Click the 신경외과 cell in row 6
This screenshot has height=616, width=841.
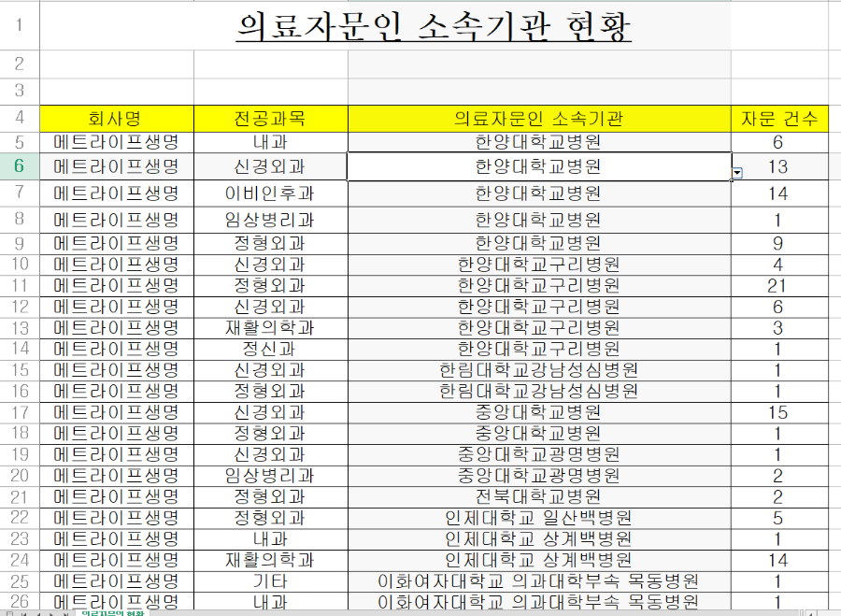point(271,166)
